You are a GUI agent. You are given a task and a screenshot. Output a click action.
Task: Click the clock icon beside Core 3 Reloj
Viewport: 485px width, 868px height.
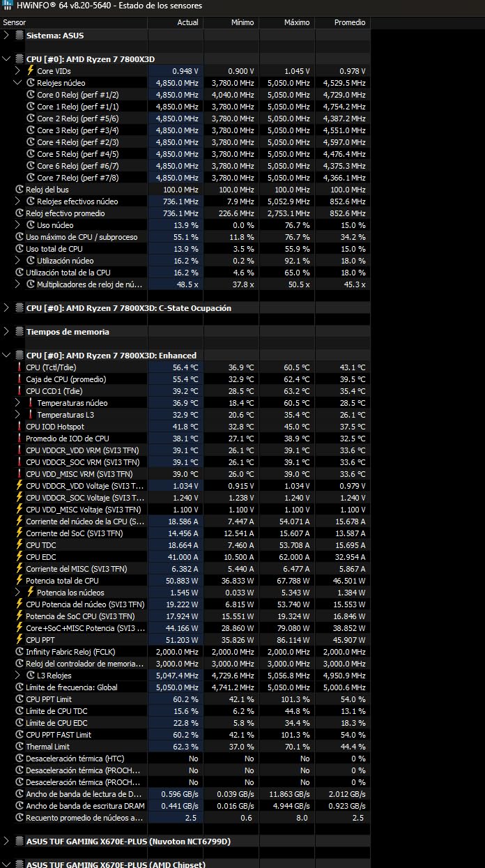point(31,130)
